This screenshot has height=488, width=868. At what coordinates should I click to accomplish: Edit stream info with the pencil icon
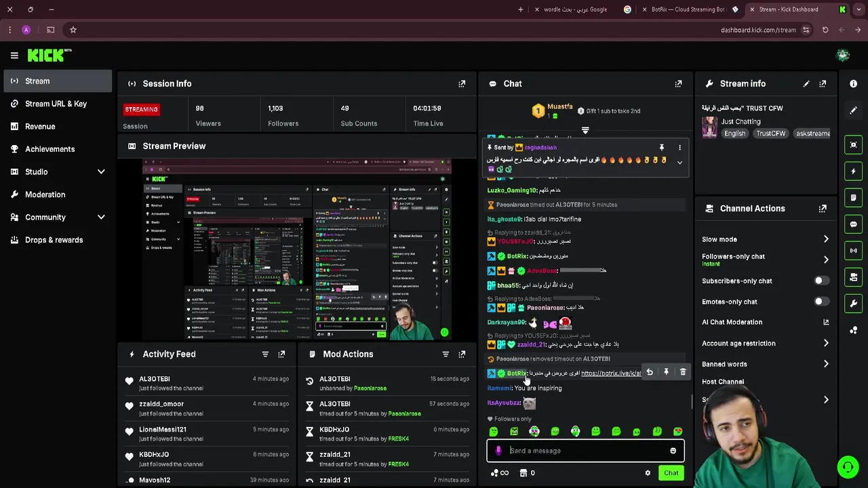pos(806,84)
